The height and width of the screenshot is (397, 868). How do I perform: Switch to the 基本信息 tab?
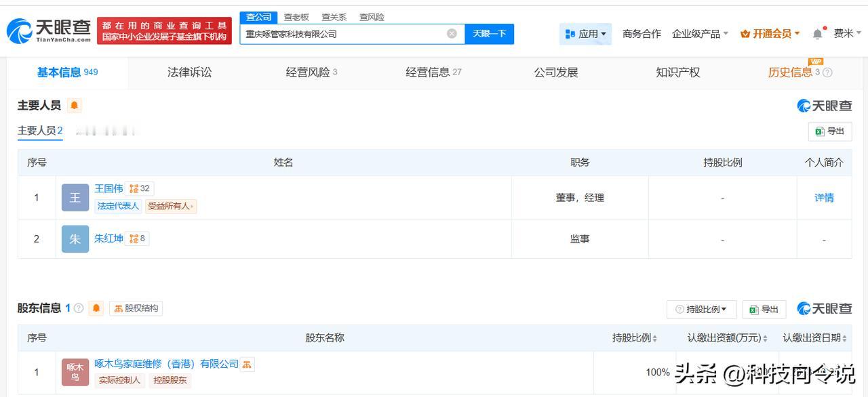[67, 72]
